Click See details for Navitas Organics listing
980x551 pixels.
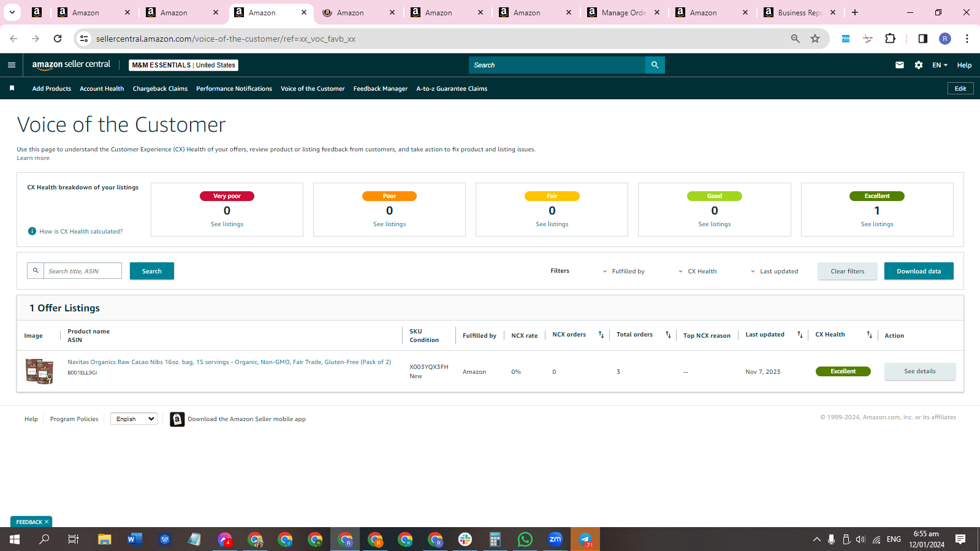click(x=920, y=371)
